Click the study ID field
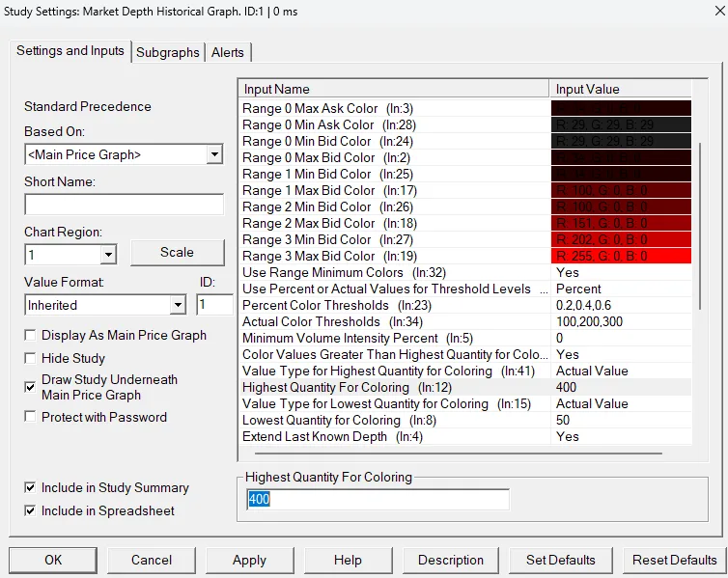728x578 pixels. [x=214, y=305]
